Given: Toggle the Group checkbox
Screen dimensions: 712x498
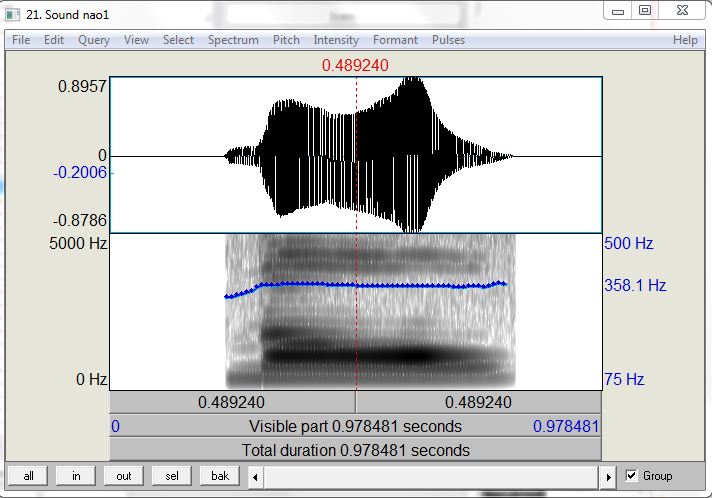Looking at the screenshot, I should point(631,476).
